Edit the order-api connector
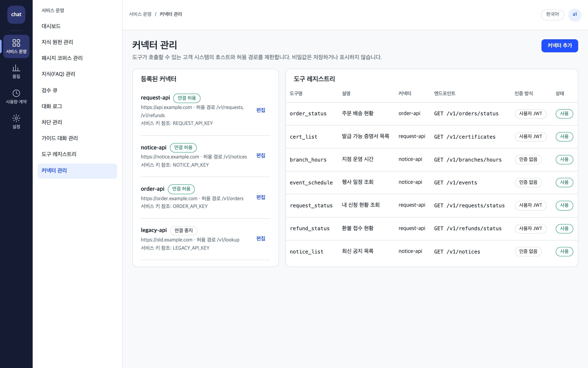This screenshot has width=588, height=368. [x=261, y=197]
